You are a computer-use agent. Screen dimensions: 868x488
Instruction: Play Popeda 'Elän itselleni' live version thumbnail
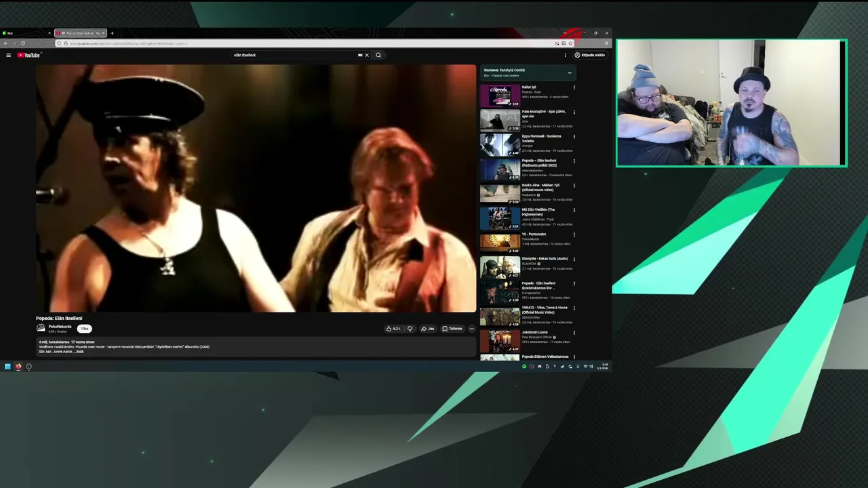500,291
